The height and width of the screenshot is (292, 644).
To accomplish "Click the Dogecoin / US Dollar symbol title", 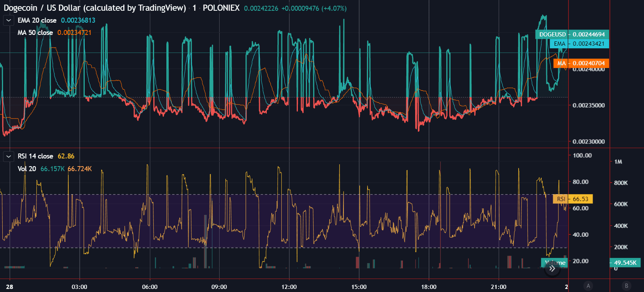I will [95, 8].
